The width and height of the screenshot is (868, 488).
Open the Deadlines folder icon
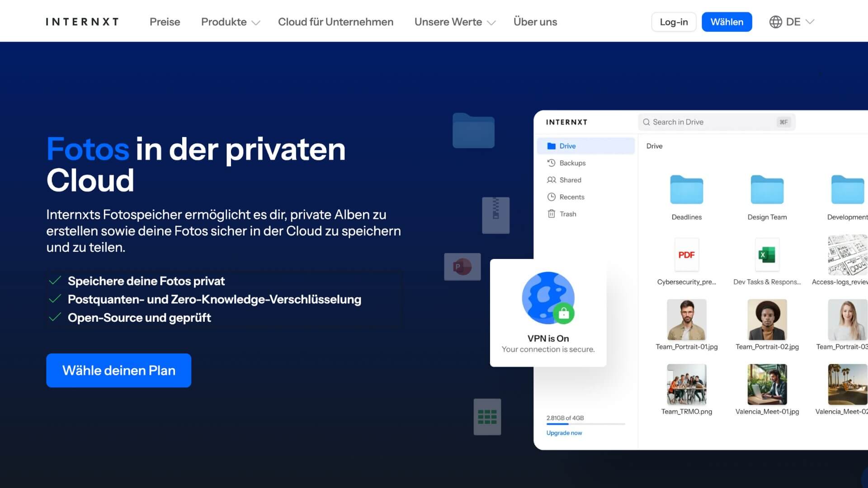pyautogui.click(x=686, y=190)
